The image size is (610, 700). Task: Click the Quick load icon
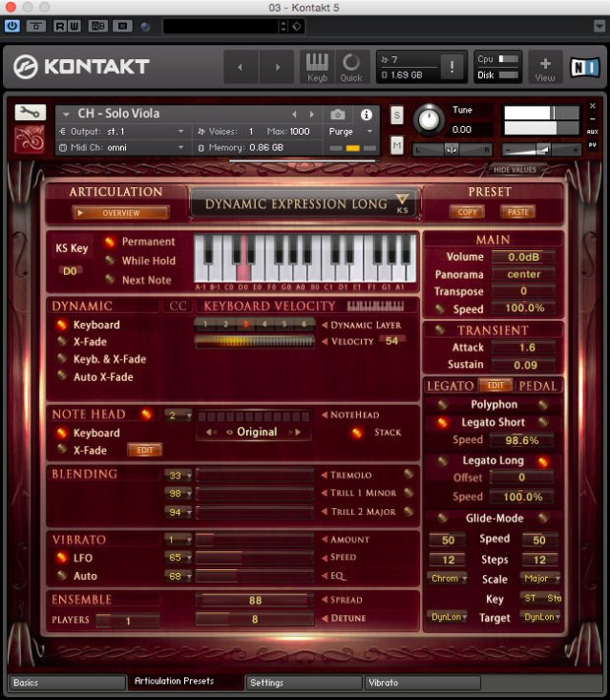click(351, 66)
